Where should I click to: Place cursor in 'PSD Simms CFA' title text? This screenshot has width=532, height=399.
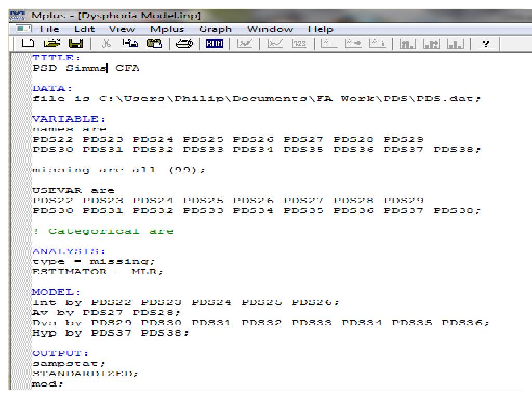tap(86, 68)
